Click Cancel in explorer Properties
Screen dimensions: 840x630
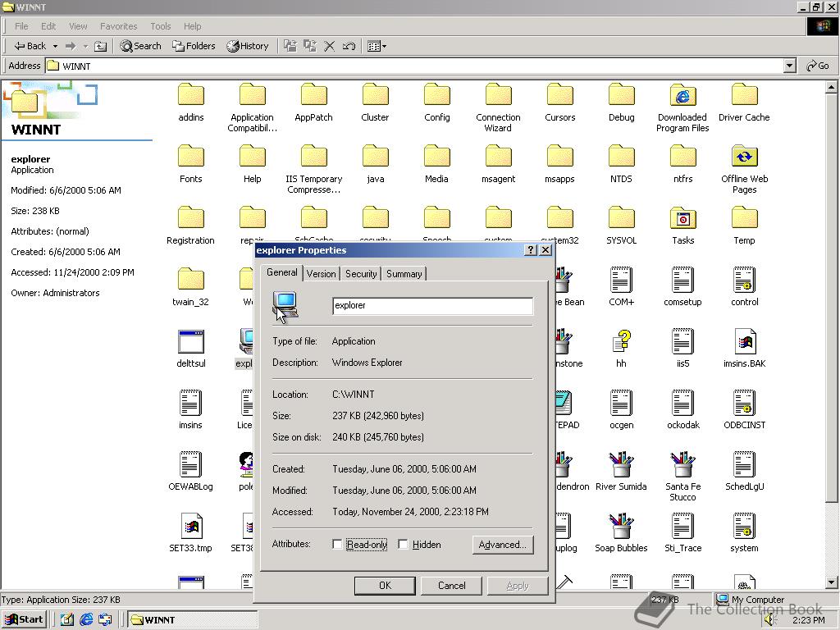pyautogui.click(x=451, y=586)
